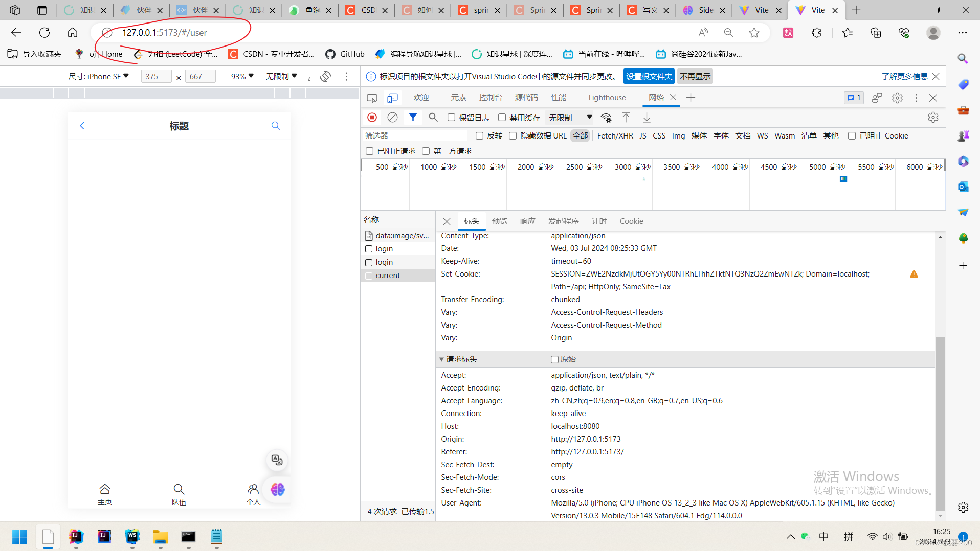
Task: Add page to favorites star
Action: [754, 33]
